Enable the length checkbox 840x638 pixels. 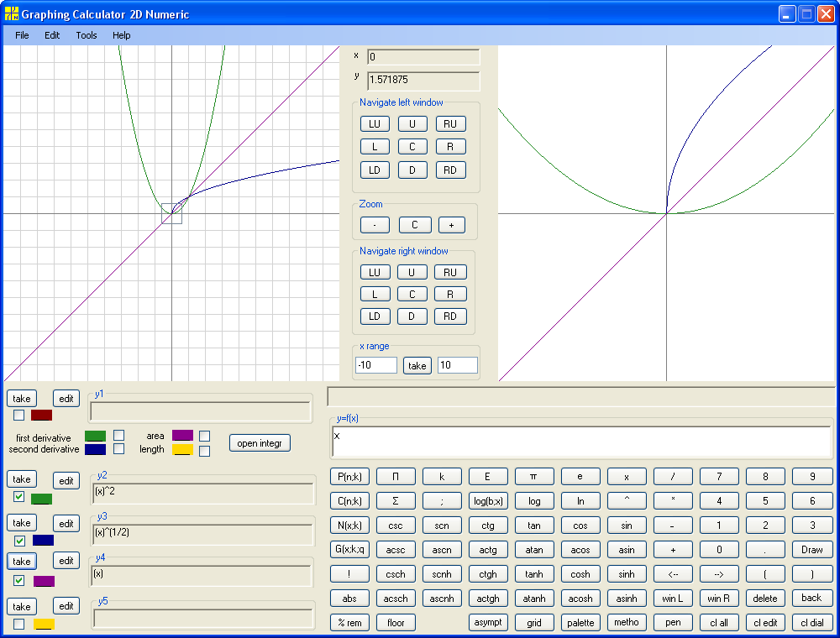point(204,451)
